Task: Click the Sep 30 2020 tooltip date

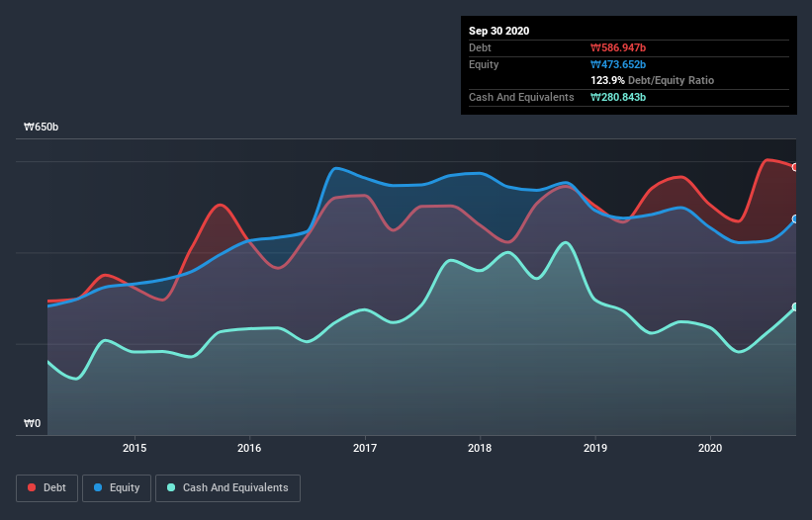Action: point(499,31)
